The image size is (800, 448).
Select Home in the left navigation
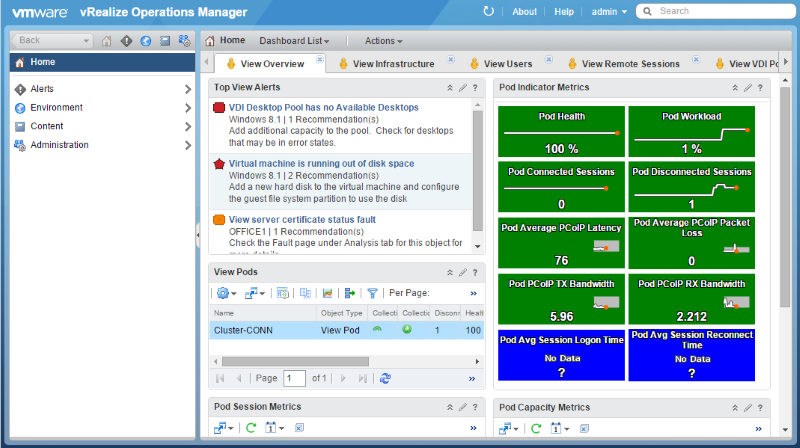point(102,62)
